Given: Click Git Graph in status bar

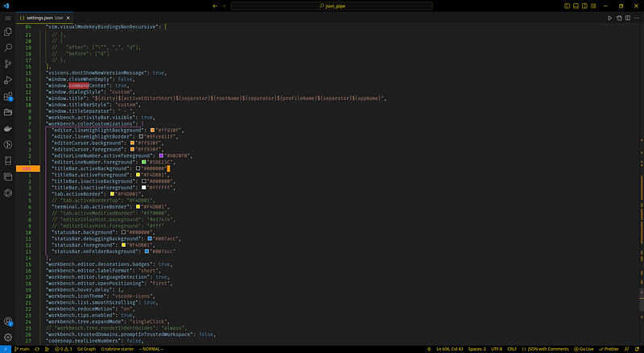Looking at the screenshot, I should coord(86,349).
